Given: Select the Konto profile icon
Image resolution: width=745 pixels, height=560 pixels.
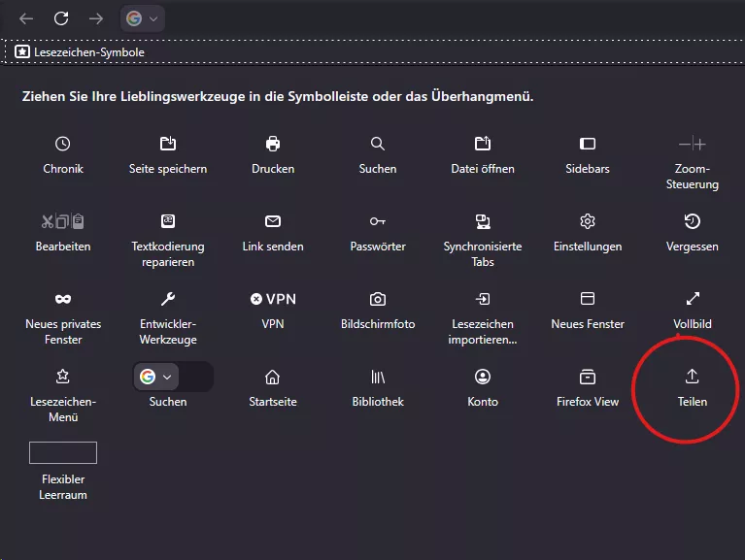Looking at the screenshot, I should click(483, 377).
